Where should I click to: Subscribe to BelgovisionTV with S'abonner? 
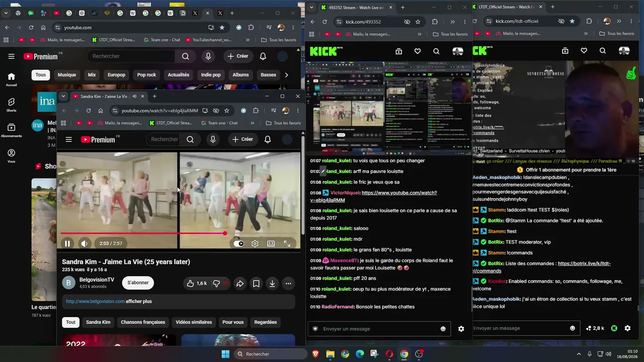point(138,283)
